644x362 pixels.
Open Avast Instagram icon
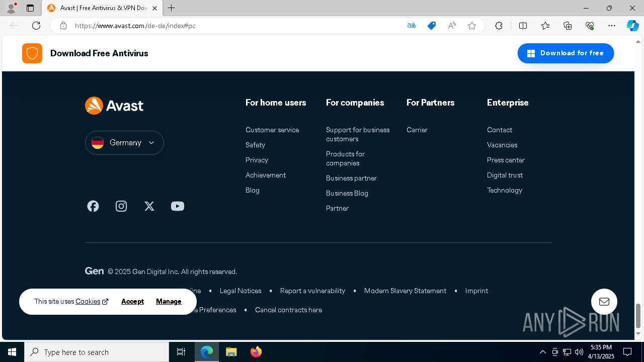tap(121, 206)
